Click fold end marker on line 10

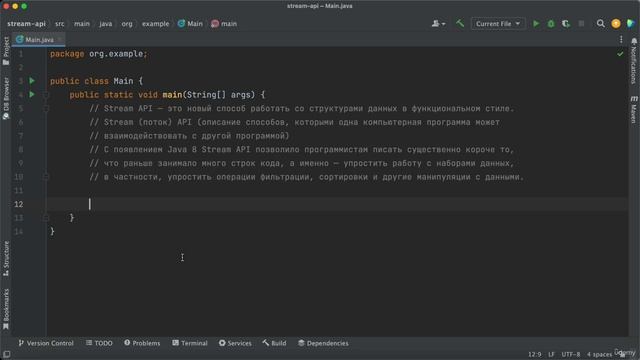click(x=46, y=177)
